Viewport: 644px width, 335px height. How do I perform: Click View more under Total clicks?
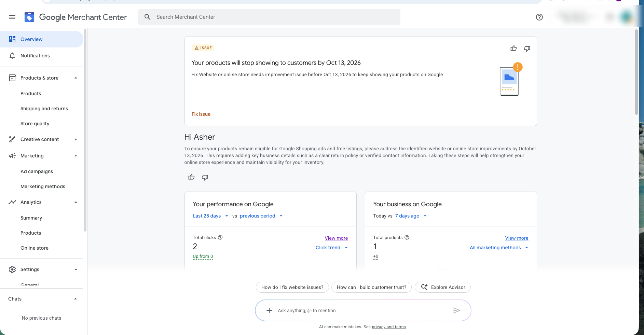coord(336,238)
